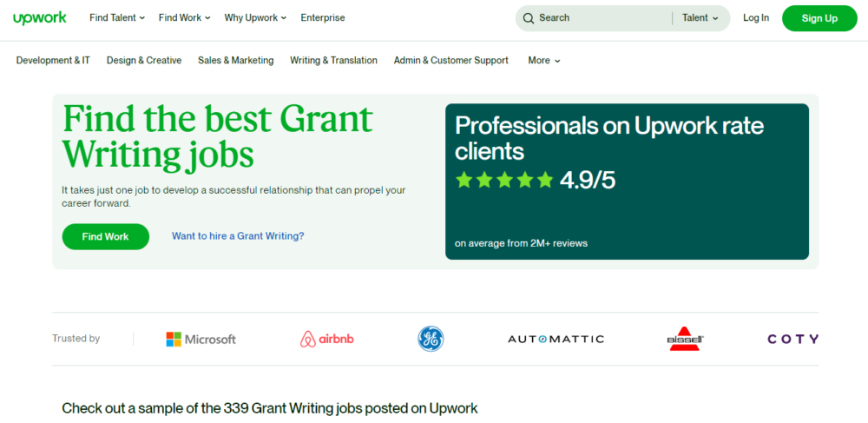Expand the Why Upwork menu
Viewport: 868px width, 423px height.
[x=255, y=17]
